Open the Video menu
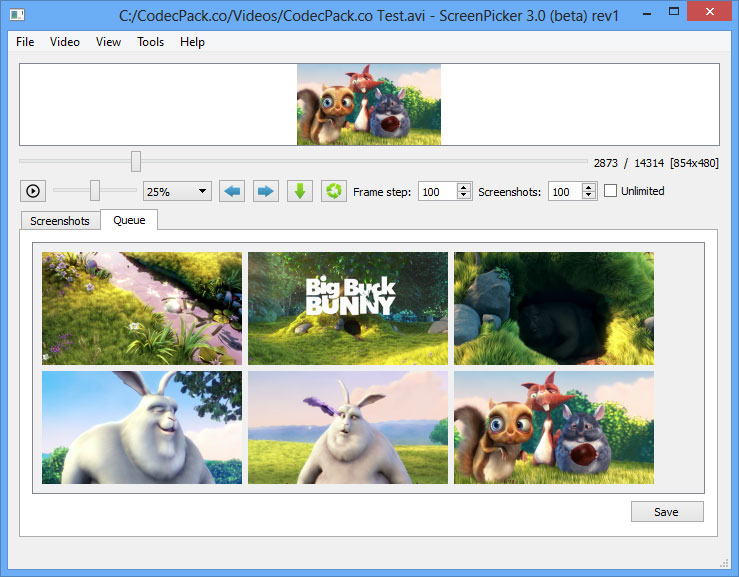 65,42
